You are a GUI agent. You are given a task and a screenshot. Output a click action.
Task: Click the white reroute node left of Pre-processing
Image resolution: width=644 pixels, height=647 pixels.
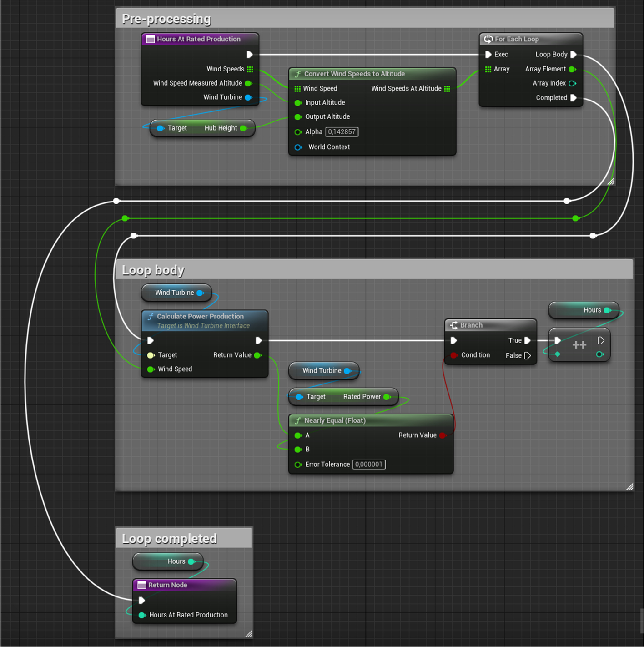116,201
